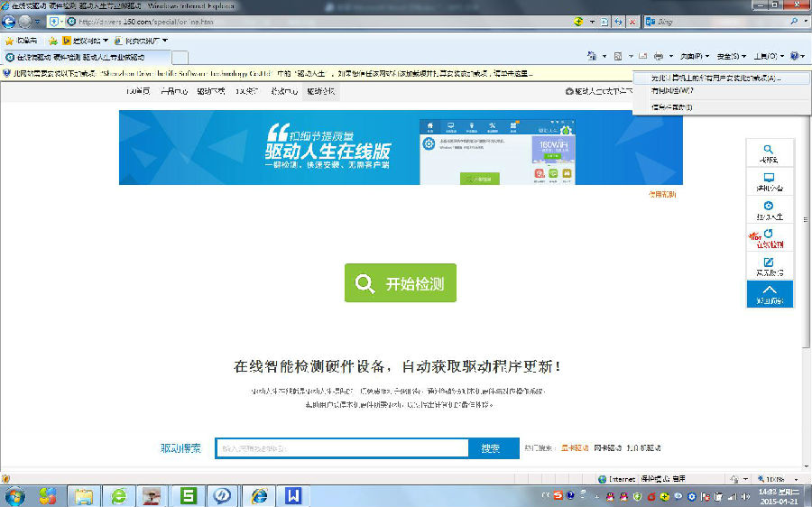Click the green 开始检测 button
The image size is (812, 507).
coord(401,282)
